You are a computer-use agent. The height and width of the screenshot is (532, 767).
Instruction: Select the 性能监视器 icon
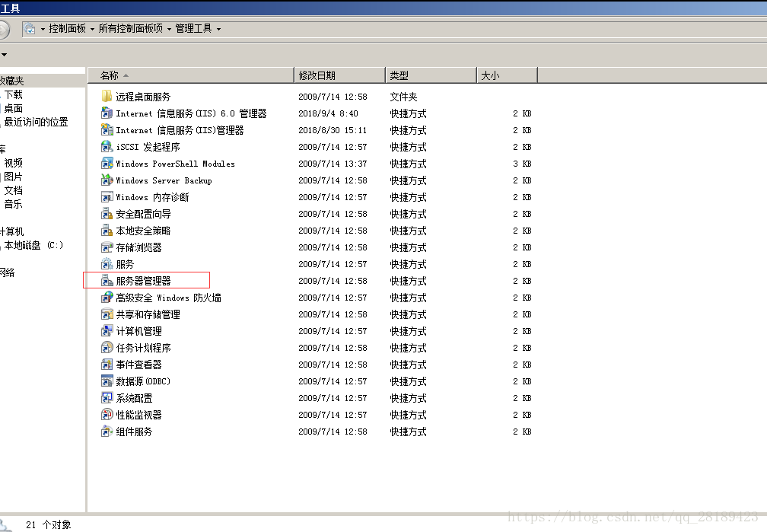(x=107, y=415)
